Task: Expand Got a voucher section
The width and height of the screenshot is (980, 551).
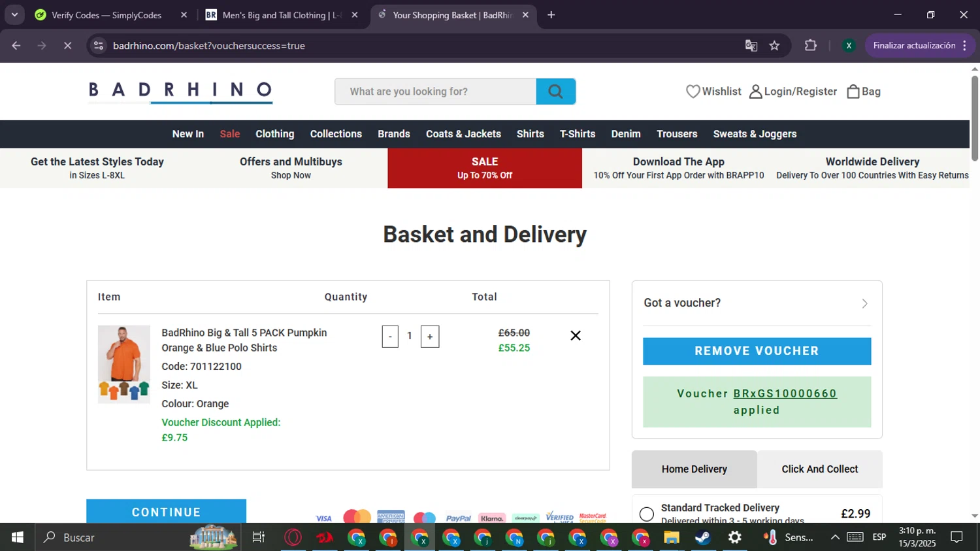Action: pyautogui.click(x=757, y=303)
